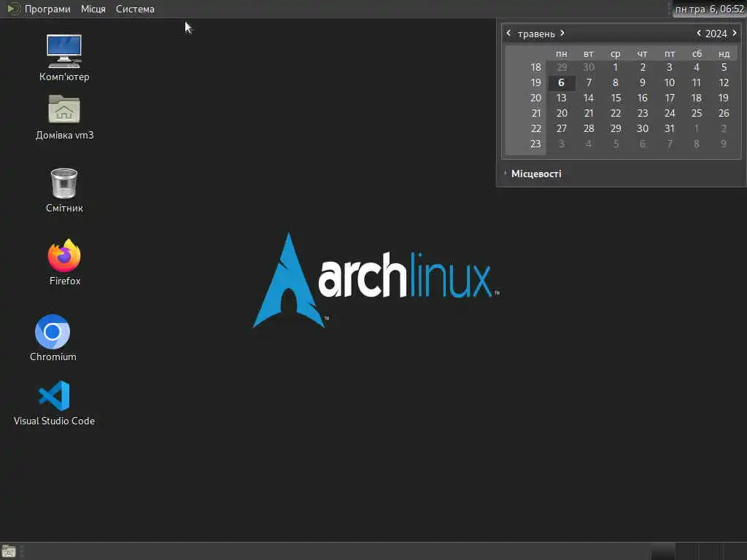Select May 22 in the calendar

(x=616, y=113)
